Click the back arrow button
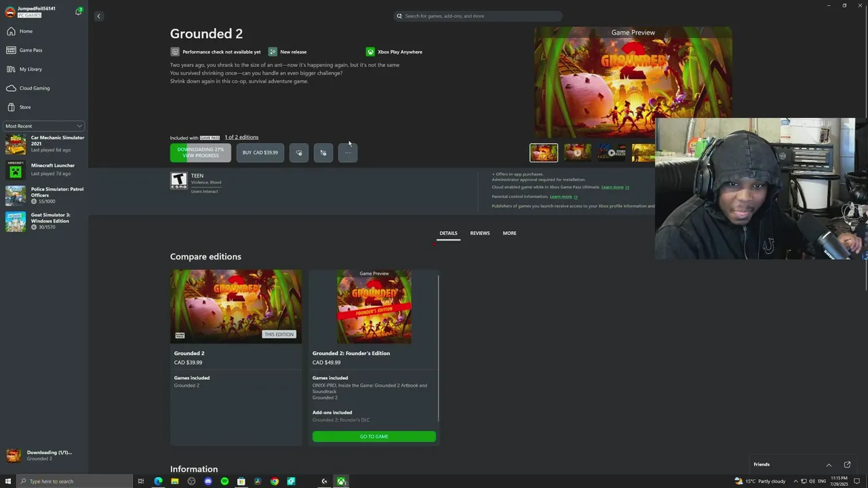Viewport: 868px width, 488px height. (x=98, y=16)
